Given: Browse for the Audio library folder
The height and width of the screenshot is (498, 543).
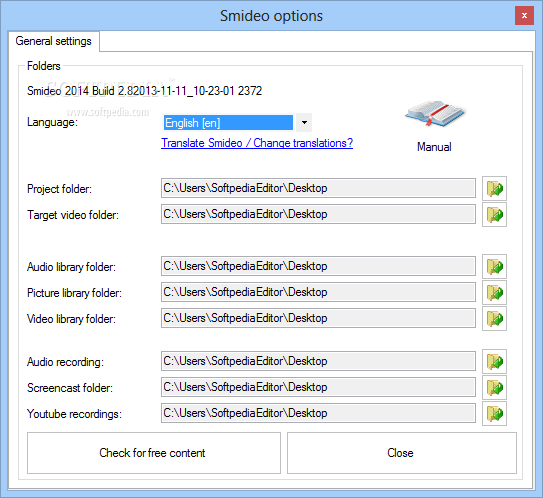Looking at the screenshot, I should [x=494, y=266].
